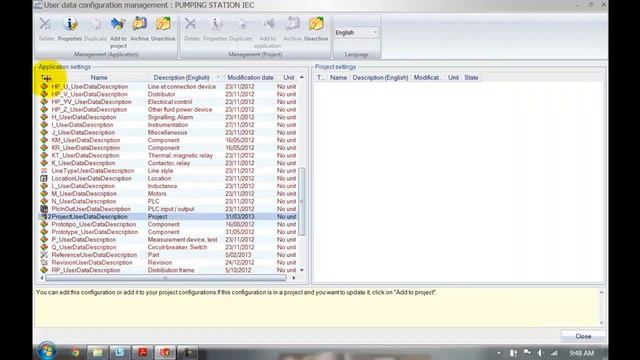Click Duplicate in Management (Application) group
Screen dimensions: 640x360
[95, 29]
